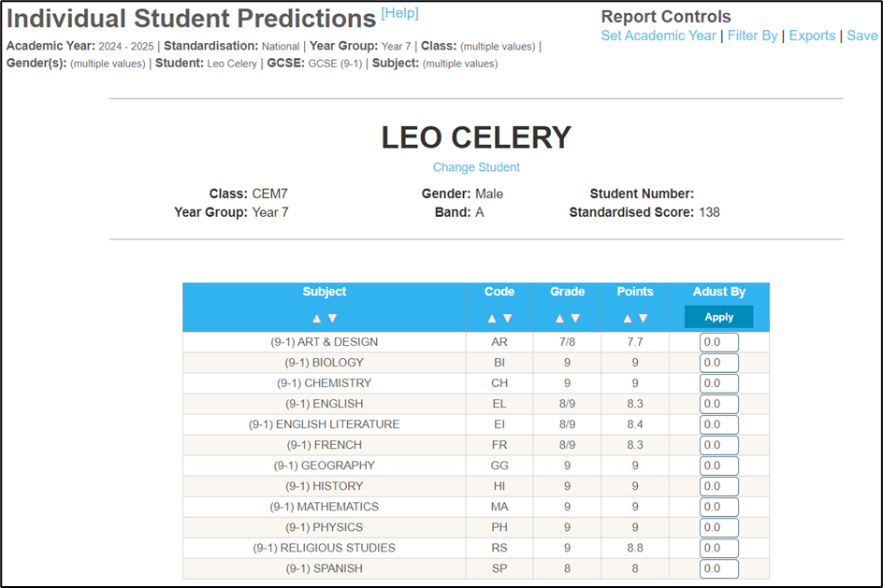Focus the adjust field for Mathematics
Viewport: 883px width, 588px height.
(718, 507)
